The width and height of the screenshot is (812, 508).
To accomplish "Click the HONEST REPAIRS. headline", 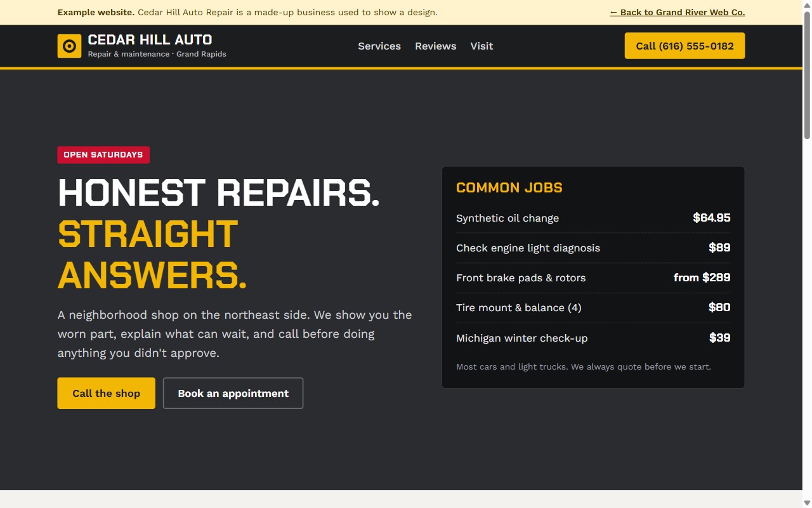I will click(219, 192).
